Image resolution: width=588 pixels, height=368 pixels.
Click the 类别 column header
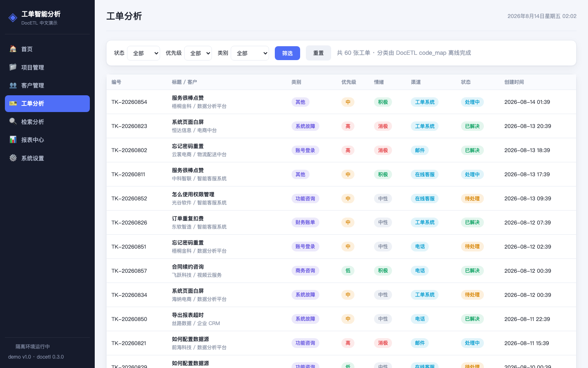[296, 82]
